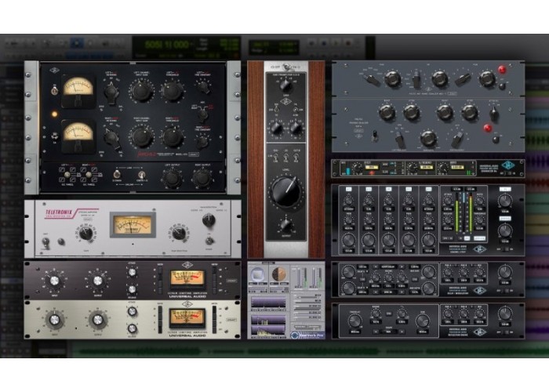Click attack knob on black 1176 limiter

pyautogui.click(x=132, y=272)
